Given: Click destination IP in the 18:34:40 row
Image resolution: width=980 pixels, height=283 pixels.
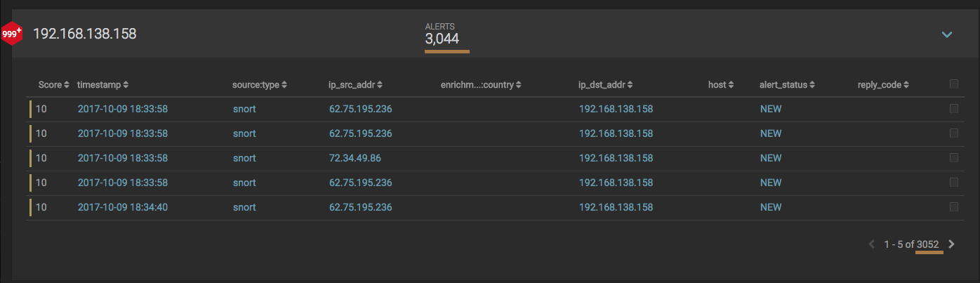Looking at the screenshot, I should [616, 207].
